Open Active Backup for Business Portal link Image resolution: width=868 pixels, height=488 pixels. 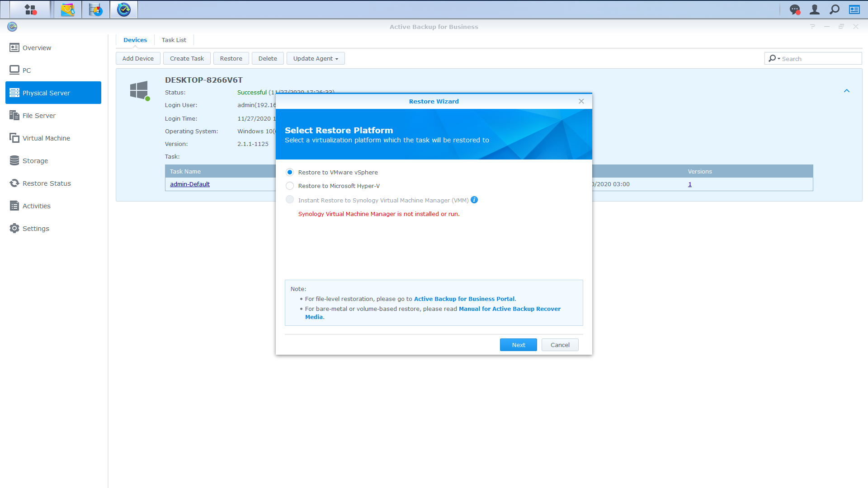pyautogui.click(x=464, y=299)
